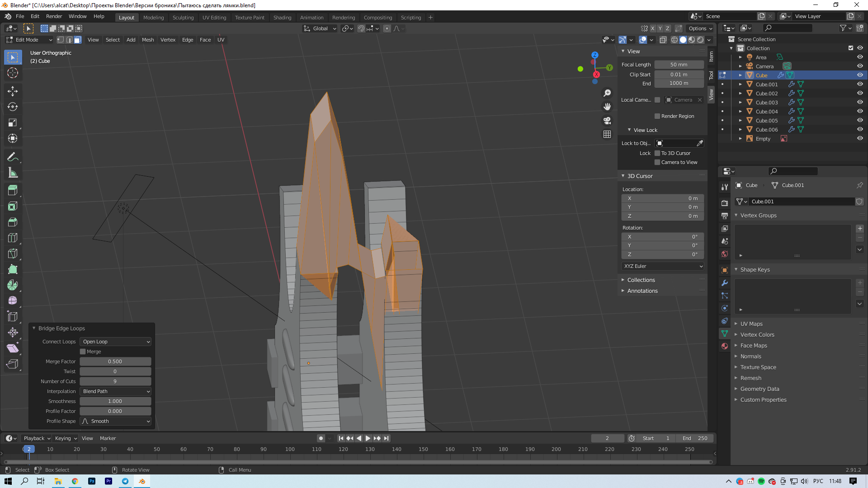Open the XYZ Euler rotation mode dropdown

tap(663, 266)
